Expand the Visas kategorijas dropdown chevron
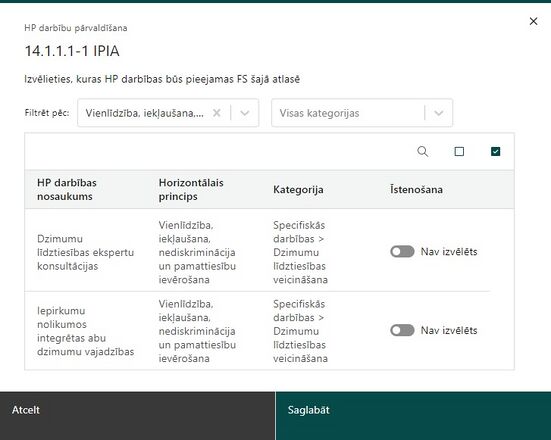This screenshot has width=551, height=440. (x=439, y=113)
